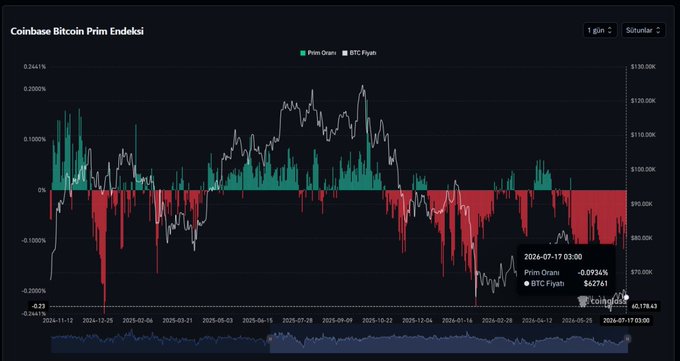Click the 2025-02-06 date axis label
The height and width of the screenshot is (361, 680).
(x=137, y=320)
